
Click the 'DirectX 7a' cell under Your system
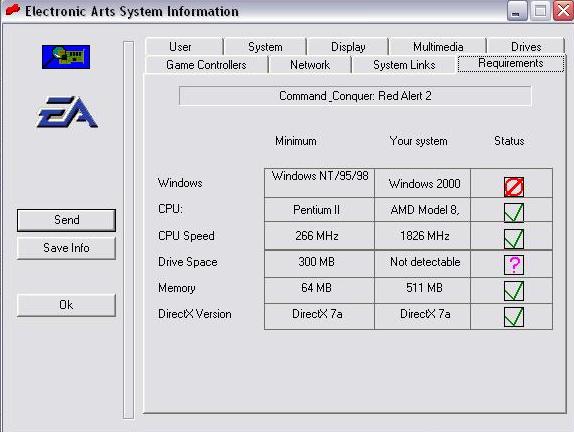tap(423, 316)
